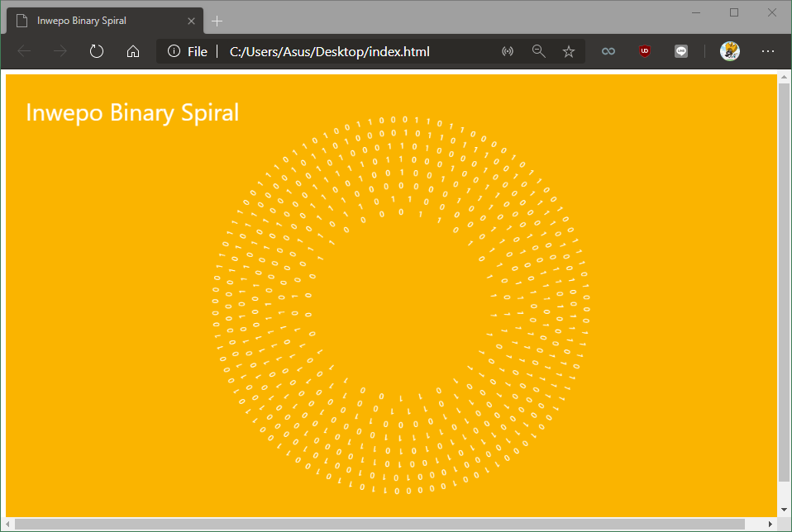Open the LINE extension icon
The height and width of the screenshot is (532, 792).
[x=681, y=51]
